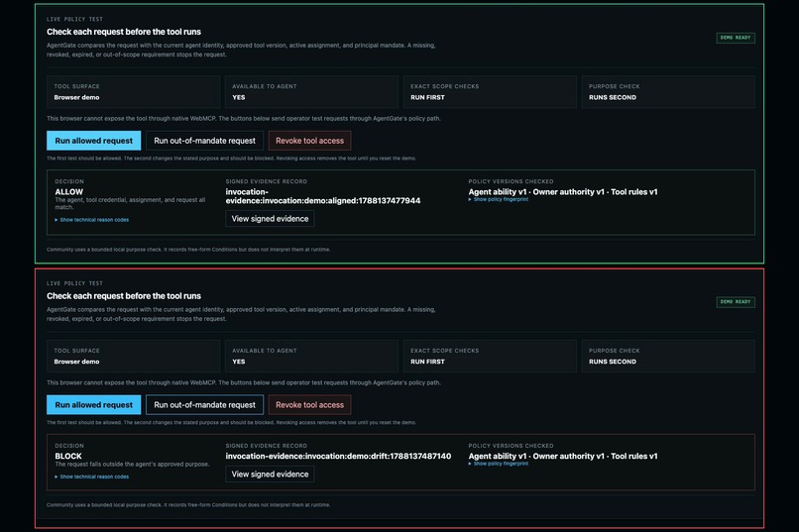
Task: Click the BLOCK decision text
Action: coord(68,456)
